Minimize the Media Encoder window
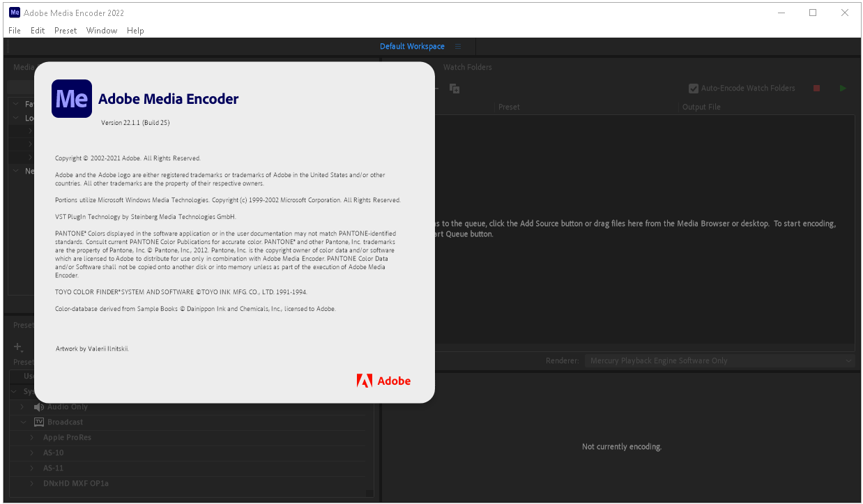 (781, 13)
